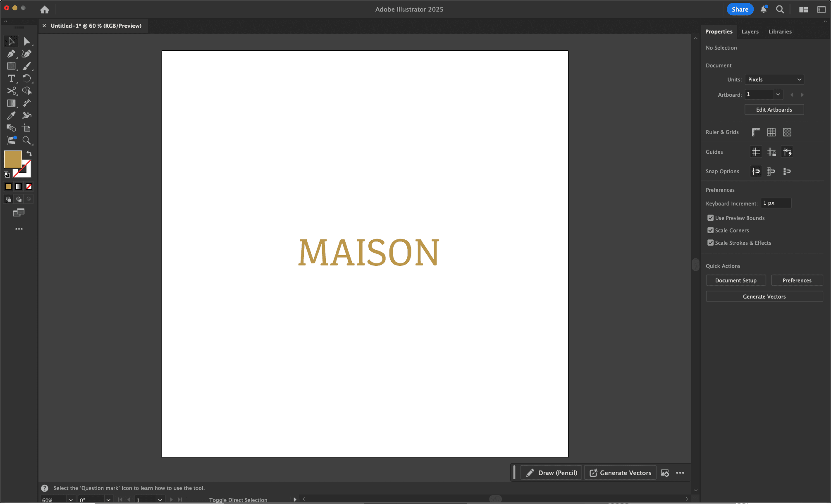Toggle Scale Corners checkbox

point(710,230)
